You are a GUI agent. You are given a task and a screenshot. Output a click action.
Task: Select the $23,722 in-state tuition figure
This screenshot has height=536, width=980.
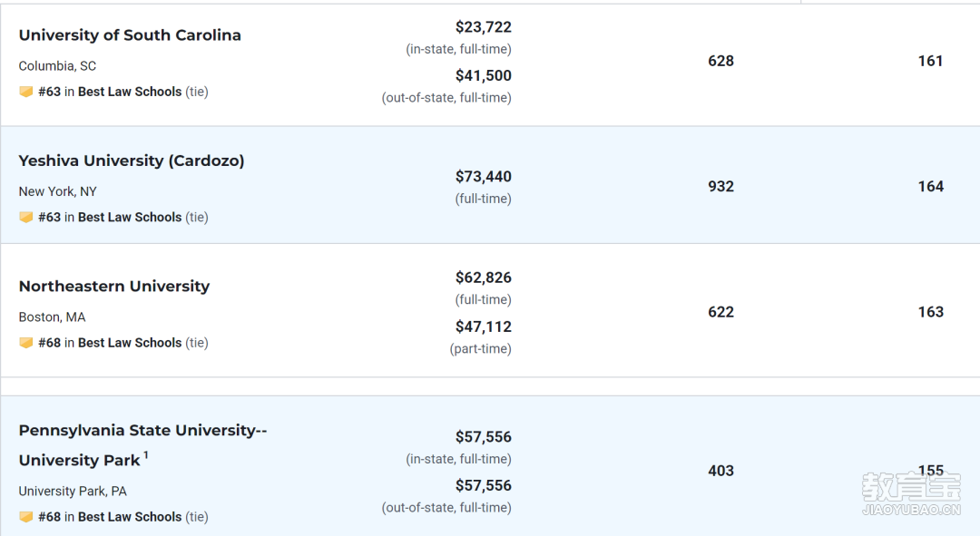pos(483,27)
